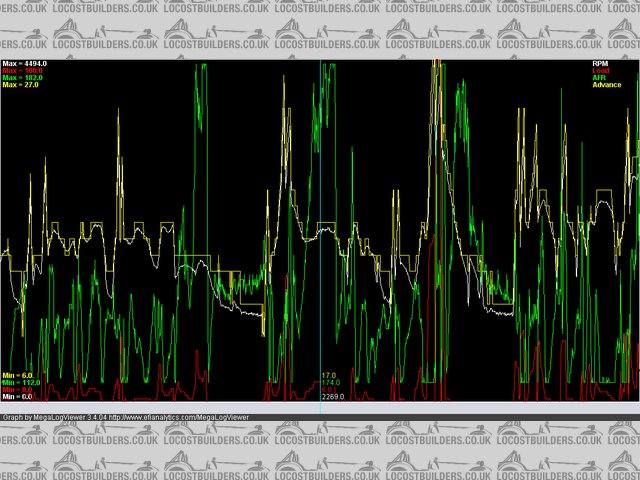Select the red Load legend entry

click(600, 71)
